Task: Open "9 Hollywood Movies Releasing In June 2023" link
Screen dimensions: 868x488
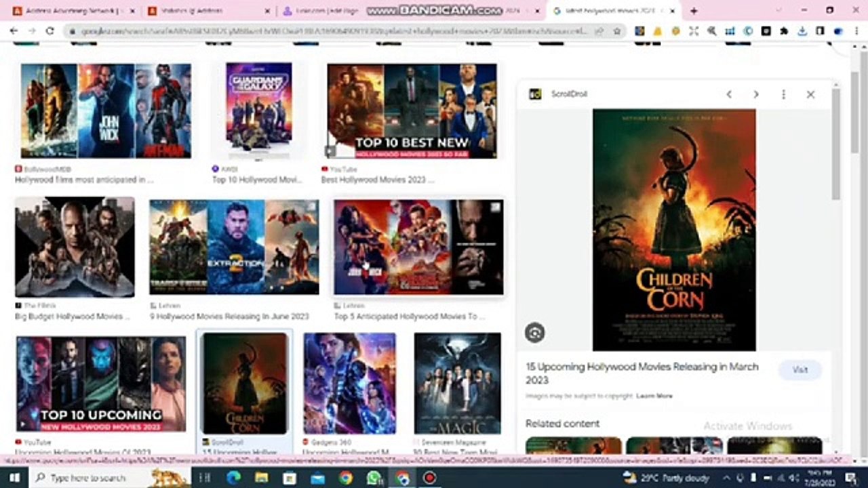Action: [x=229, y=317]
